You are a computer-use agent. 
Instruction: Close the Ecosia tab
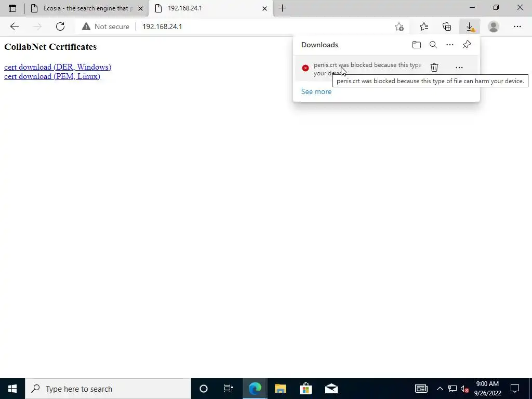pos(140,8)
